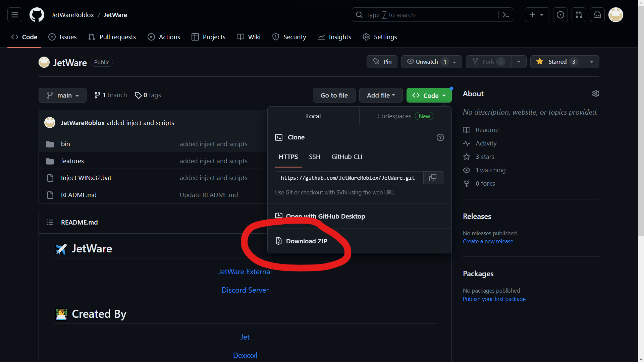
Task: Click the search input field
Action: click(x=426, y=15)
